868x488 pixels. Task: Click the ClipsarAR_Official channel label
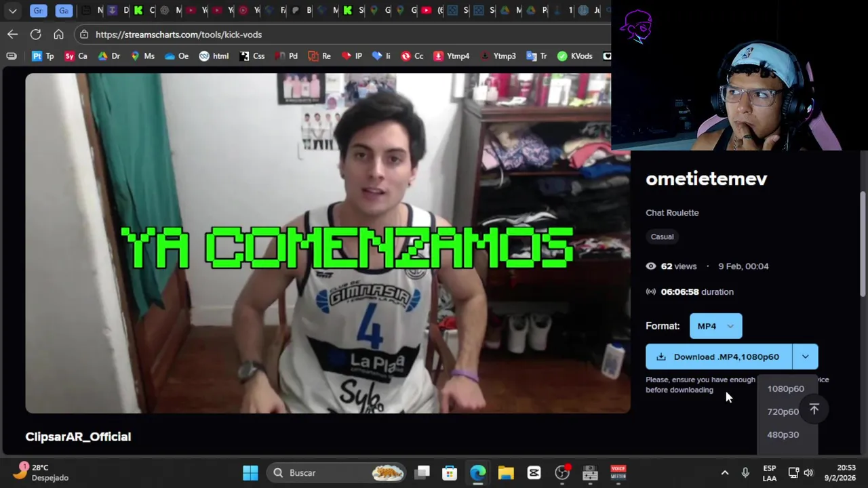78,436
